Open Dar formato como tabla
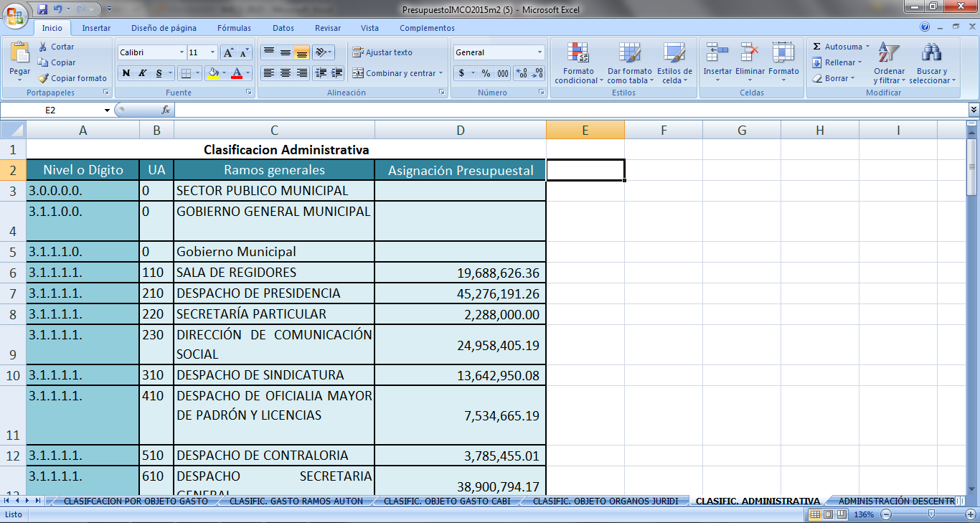 pos(630,63)
